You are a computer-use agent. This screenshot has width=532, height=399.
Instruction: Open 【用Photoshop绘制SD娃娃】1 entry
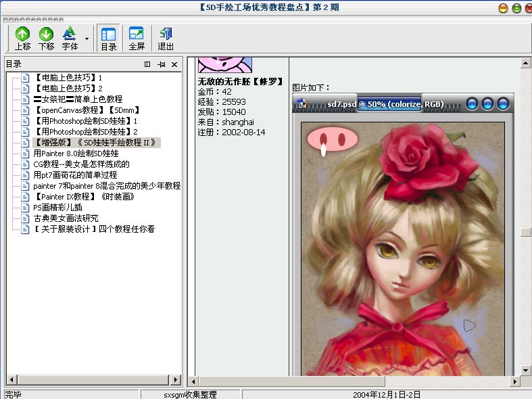point(85,121)
